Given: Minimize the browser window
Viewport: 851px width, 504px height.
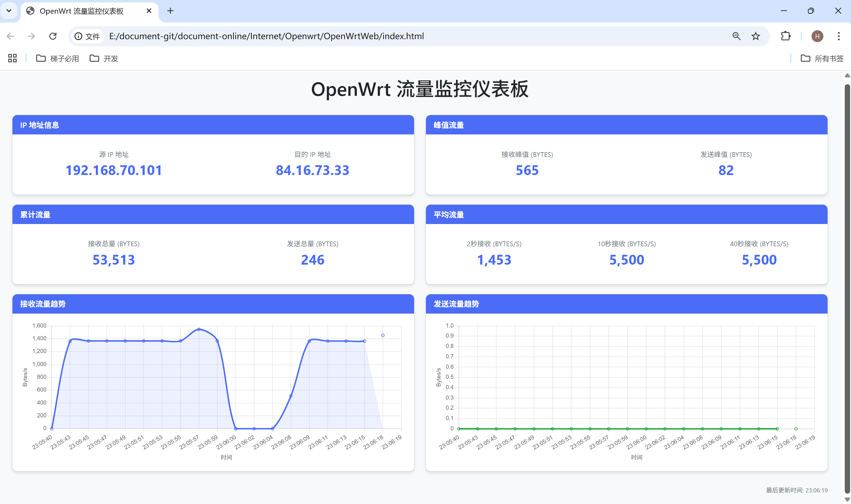Looking at the screenshot, I should pos(784,11).
